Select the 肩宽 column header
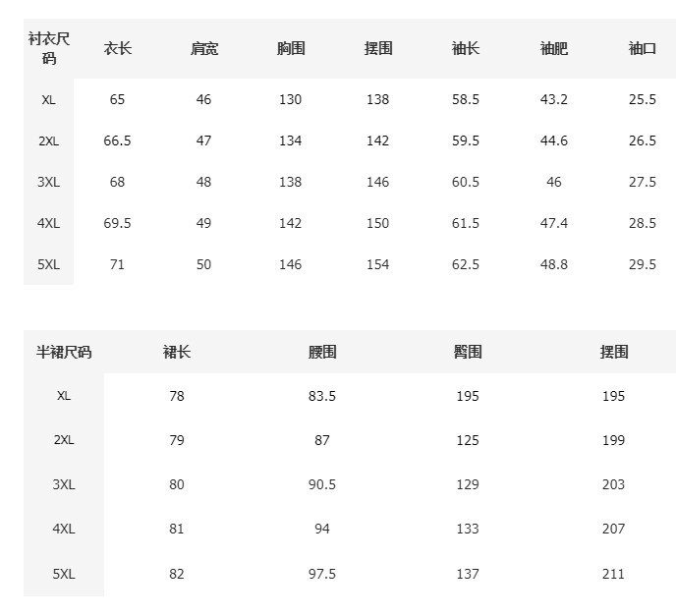The height and width of the screenshot is (616, 676). click(x=203, y=49)
